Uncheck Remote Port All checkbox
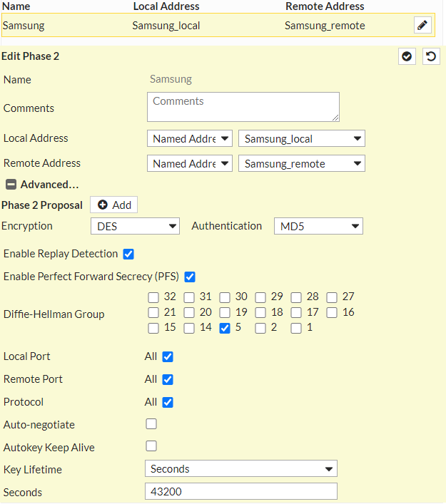This screenshot has width=446, height=504. pyautogui.click(x=168, y=379)
